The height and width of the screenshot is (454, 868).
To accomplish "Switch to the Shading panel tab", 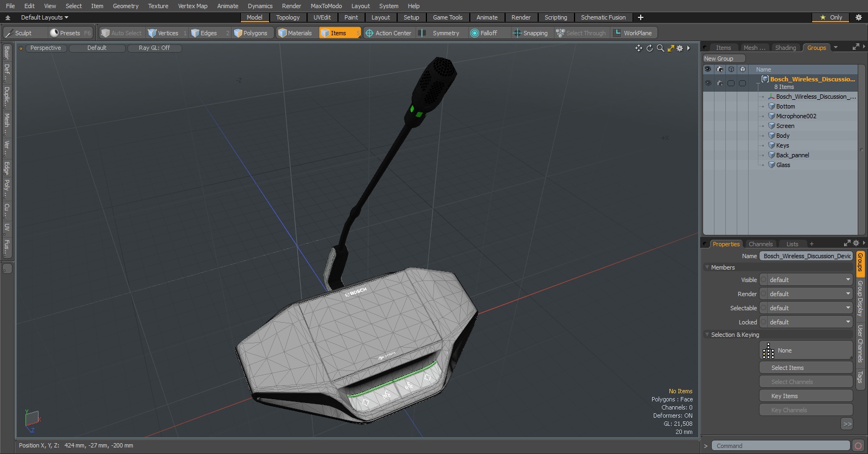I will coord(785,48).
